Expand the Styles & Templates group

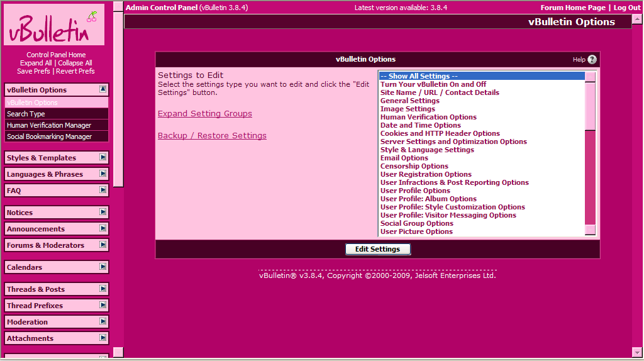pos(103,157)
